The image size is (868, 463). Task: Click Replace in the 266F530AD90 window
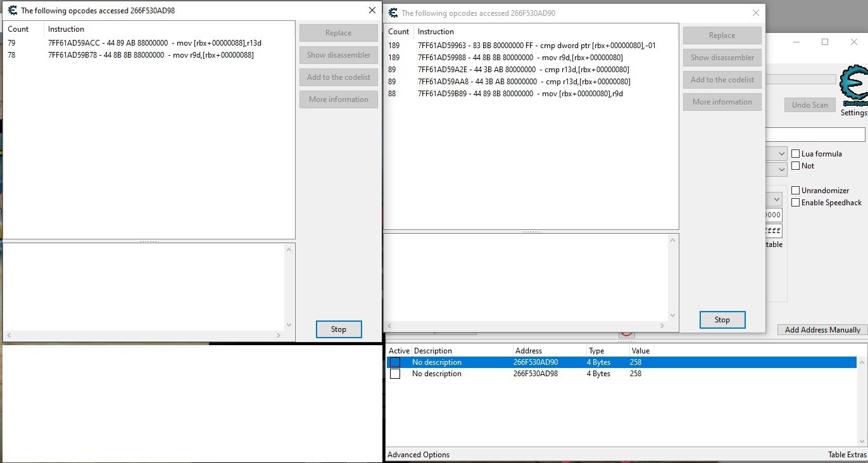coord(722,35)
